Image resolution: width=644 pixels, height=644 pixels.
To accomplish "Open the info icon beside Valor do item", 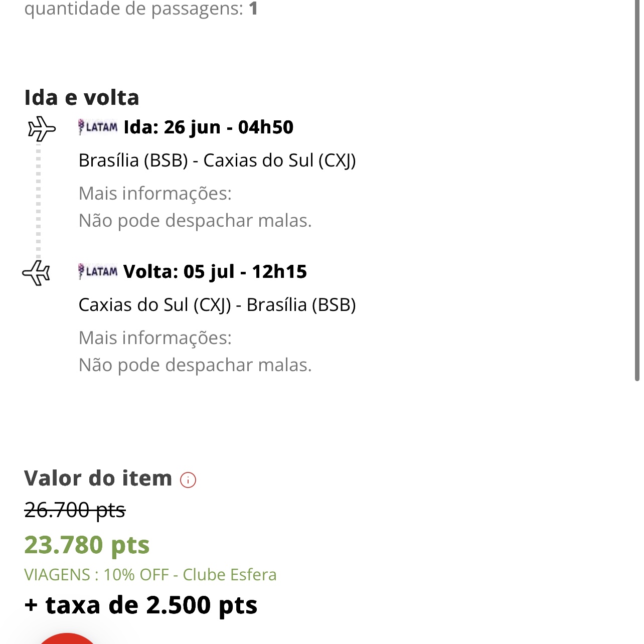I will point(188,480).
